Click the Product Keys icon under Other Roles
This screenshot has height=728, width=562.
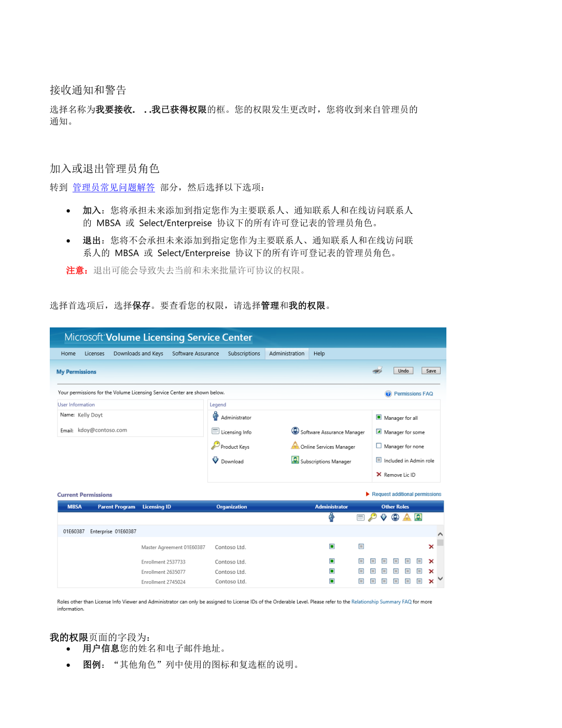[x=372, y=517]
